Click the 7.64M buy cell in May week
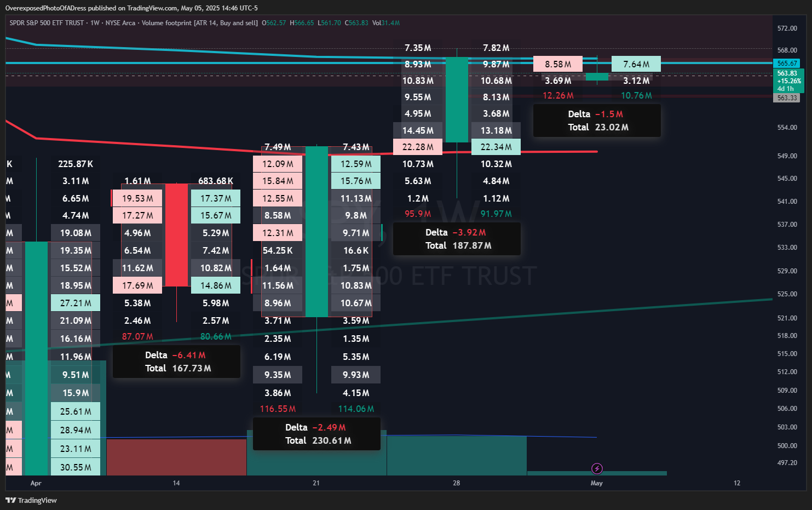The image size is (812, 510). click(x=636, y=64)
